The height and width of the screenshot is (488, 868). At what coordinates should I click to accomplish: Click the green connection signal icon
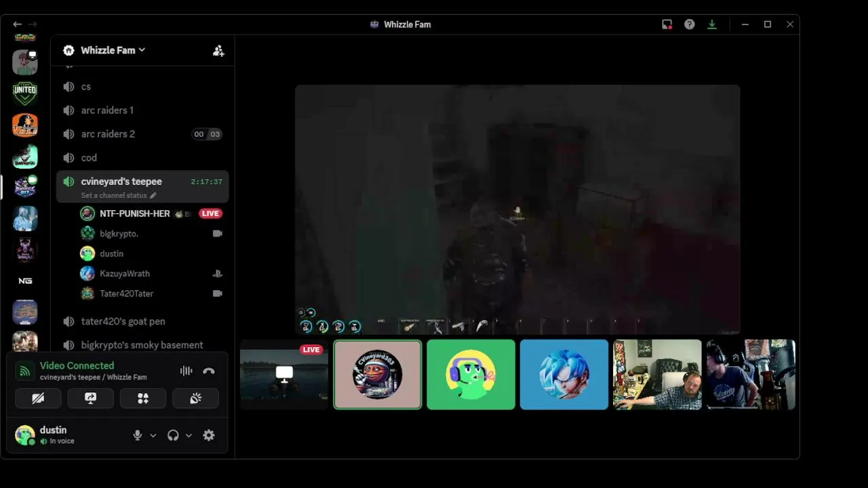pyautogui.click(x=24, y=371)
